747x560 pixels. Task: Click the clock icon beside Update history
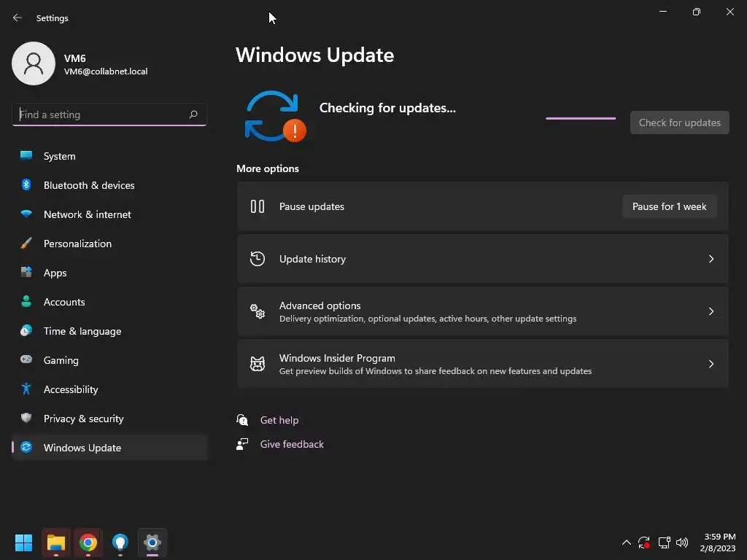coord(258,259)
